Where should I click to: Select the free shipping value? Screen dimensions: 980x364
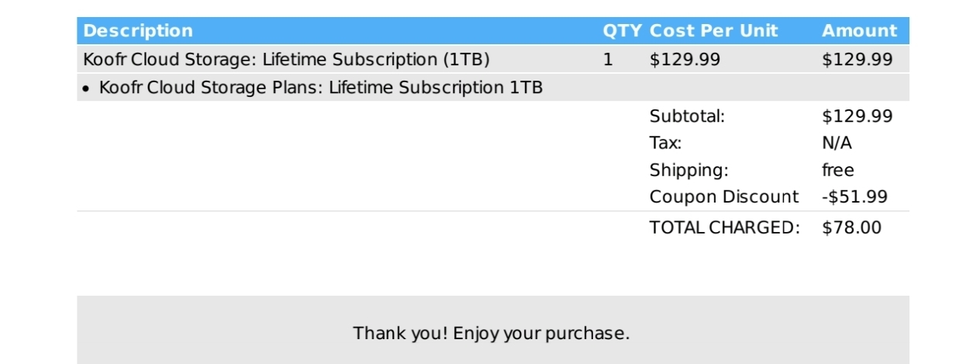pos(837,170)
